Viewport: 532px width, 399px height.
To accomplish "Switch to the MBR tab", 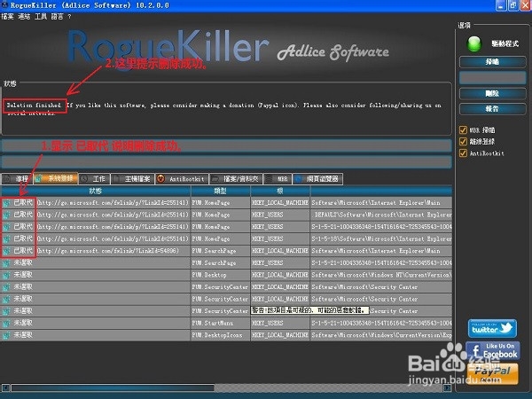I will tap(278, 179).
